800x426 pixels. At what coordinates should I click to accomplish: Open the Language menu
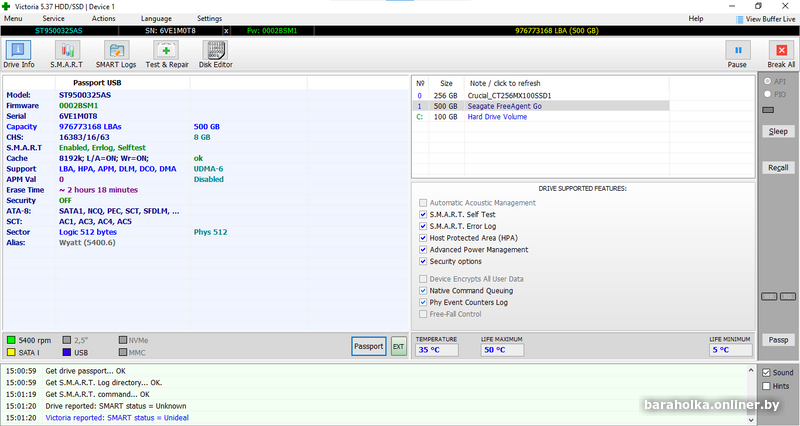[156, 18]
